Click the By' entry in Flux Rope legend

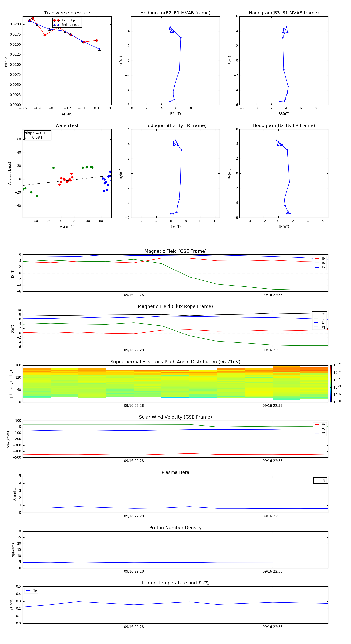(320, 318)
